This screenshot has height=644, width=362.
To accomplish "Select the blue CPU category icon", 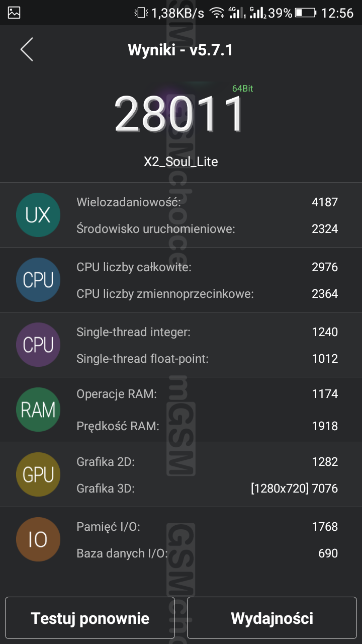I will click(38, 280).
